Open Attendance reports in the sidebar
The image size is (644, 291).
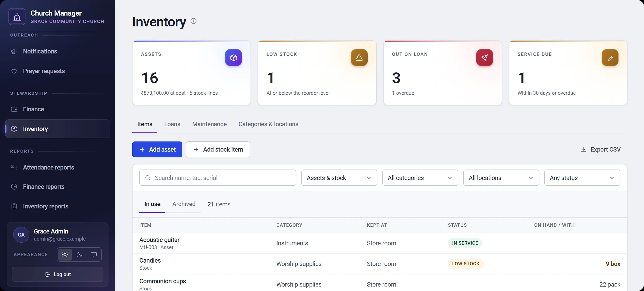tap(57, 167)
